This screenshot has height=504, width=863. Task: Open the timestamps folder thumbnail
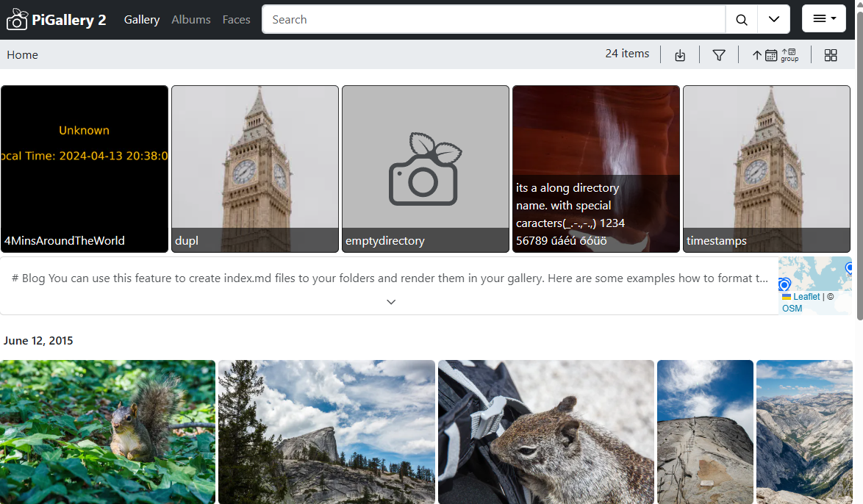[x=766, y=169]
